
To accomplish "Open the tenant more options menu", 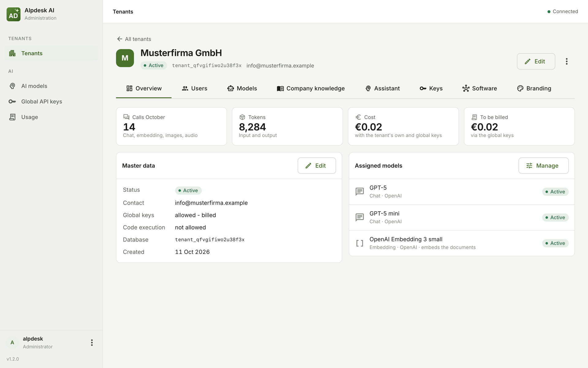I will [x=567, y=61].
